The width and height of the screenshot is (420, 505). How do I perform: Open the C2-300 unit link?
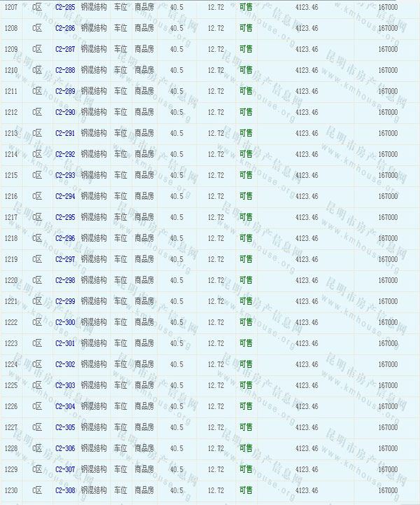[x=64, y=322]
